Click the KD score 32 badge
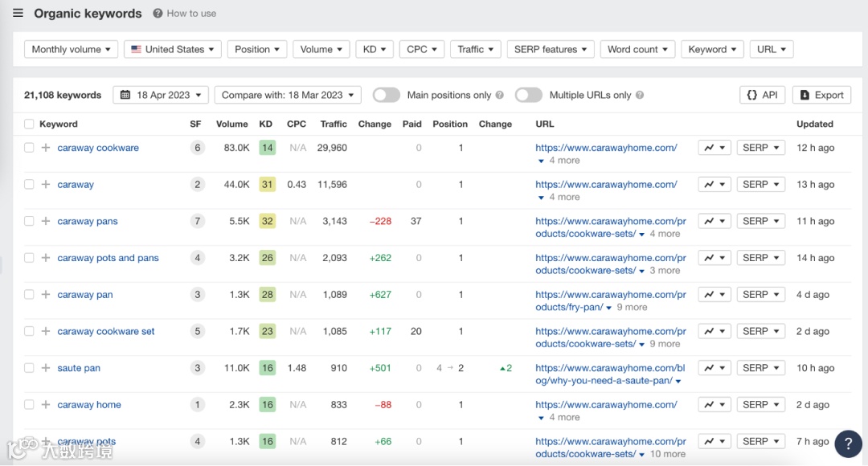 268,221
